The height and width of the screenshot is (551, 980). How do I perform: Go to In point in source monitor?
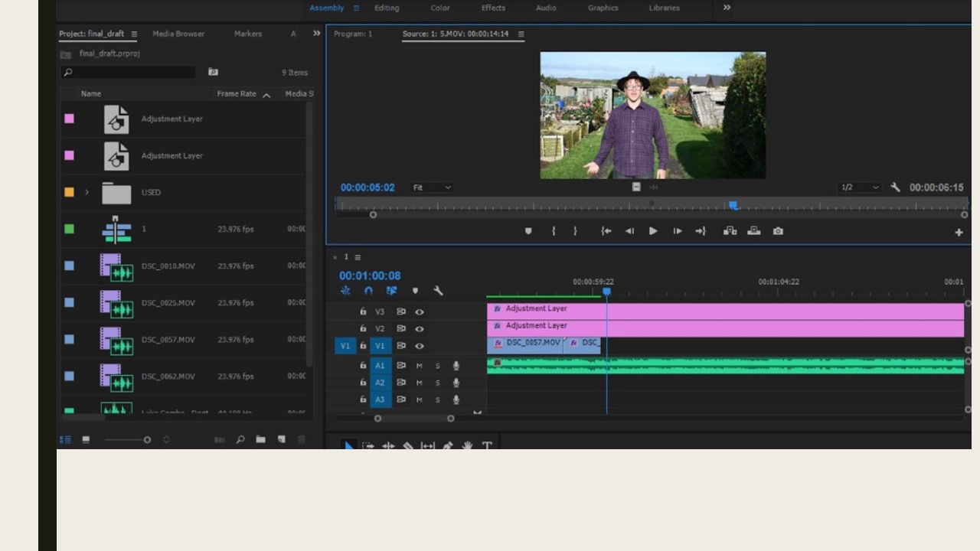[606, 231]
